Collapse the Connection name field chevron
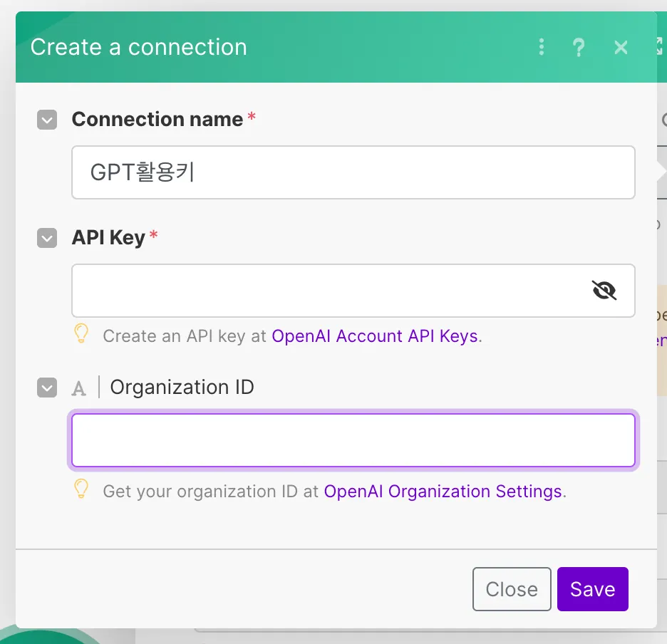Image resolution: width=667 pixels, height=644 pixels. [x=47, y=120]
